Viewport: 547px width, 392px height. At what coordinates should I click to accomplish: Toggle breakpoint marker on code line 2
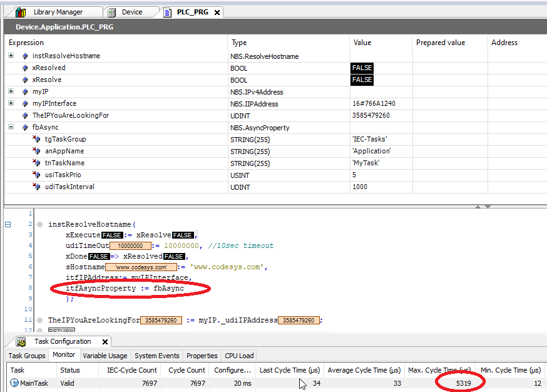(x=39, y=224)
